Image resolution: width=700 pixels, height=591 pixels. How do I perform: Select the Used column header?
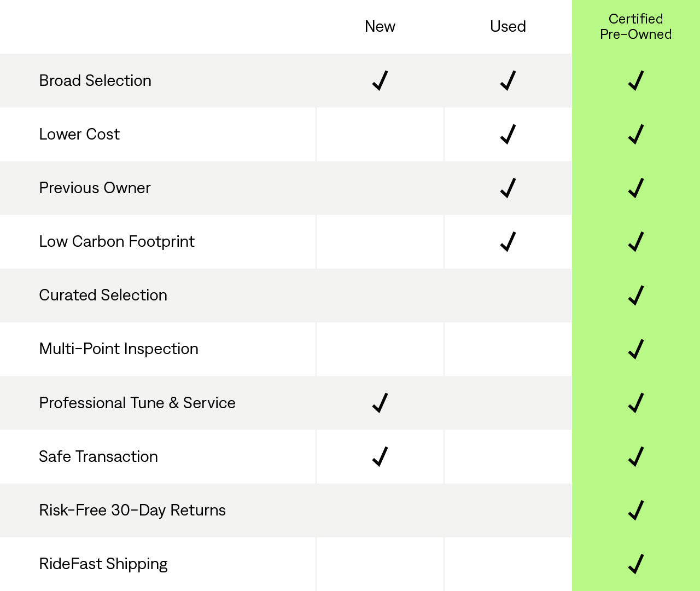[x=508, y=26]
